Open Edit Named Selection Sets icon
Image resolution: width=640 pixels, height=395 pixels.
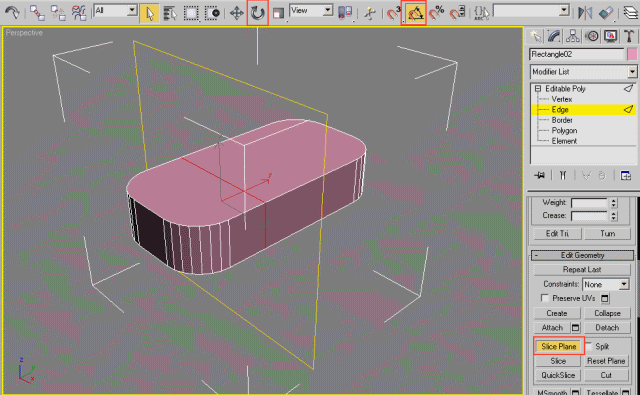(482, 13)
